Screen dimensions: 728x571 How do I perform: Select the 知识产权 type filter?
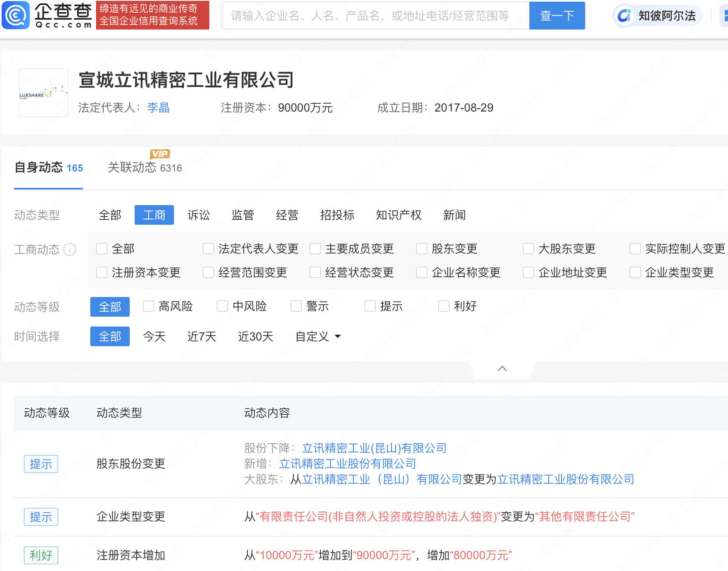(x=399, y=215)
